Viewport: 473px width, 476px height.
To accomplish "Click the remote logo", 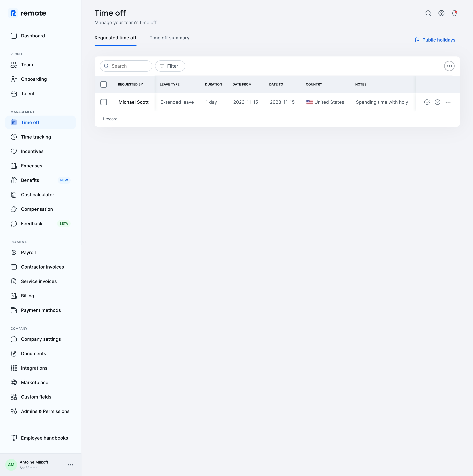I will pyautogui.click(x=27, y=13).
